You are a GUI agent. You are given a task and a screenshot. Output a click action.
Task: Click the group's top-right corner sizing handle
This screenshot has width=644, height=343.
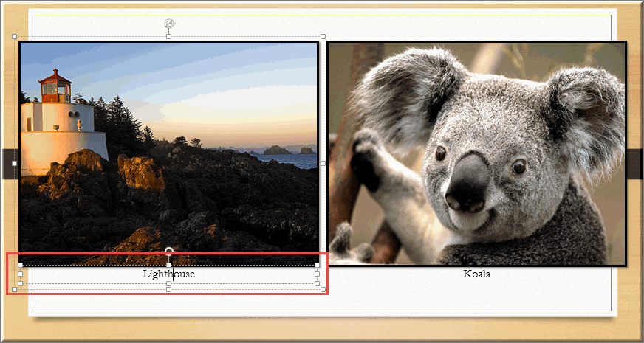[323, 37]
